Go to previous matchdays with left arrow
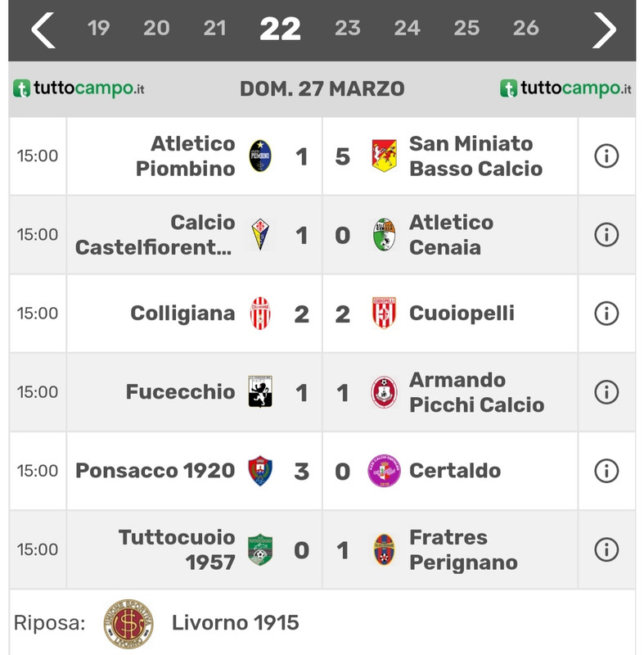The image size is (644, 655). point(43,29)
